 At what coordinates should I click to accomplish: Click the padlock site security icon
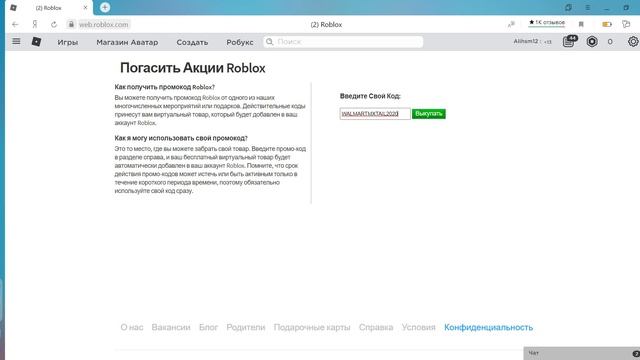pyautogui.click(x=71, y=24)
